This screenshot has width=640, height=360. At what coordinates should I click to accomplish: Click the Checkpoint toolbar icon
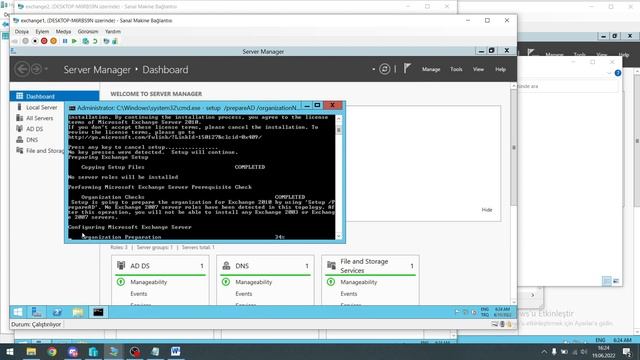85,41
